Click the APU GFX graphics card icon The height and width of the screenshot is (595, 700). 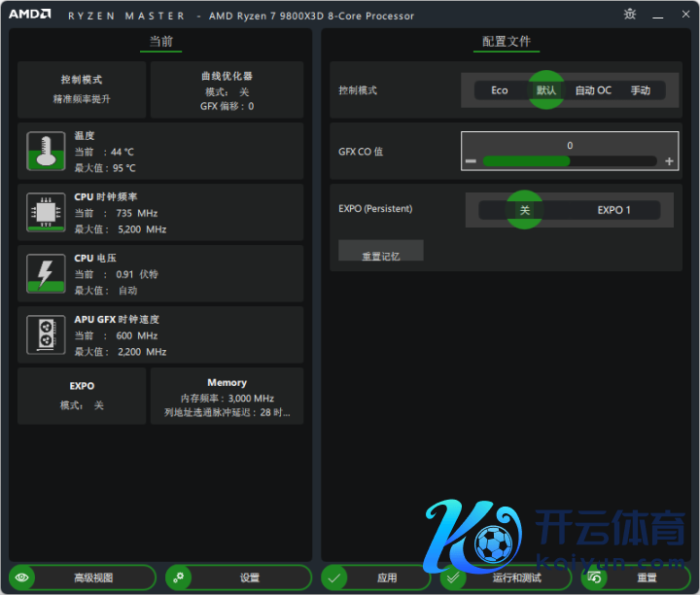(46, 334)
